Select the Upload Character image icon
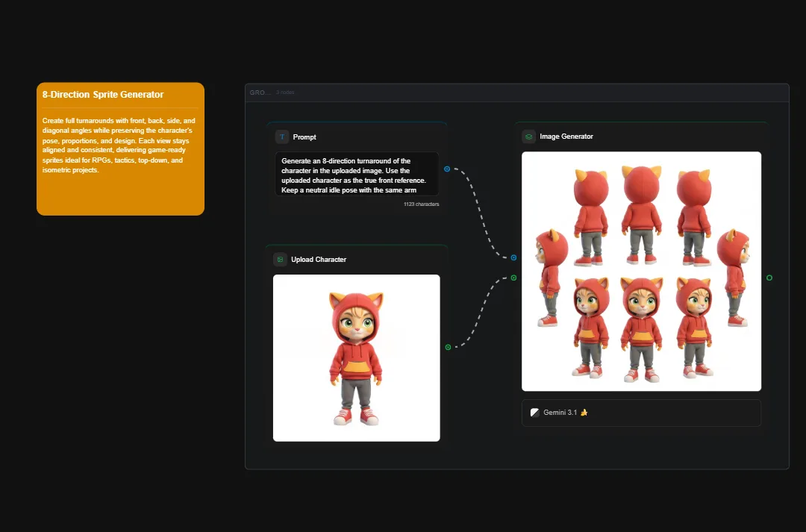 click(x=280, y=259)
